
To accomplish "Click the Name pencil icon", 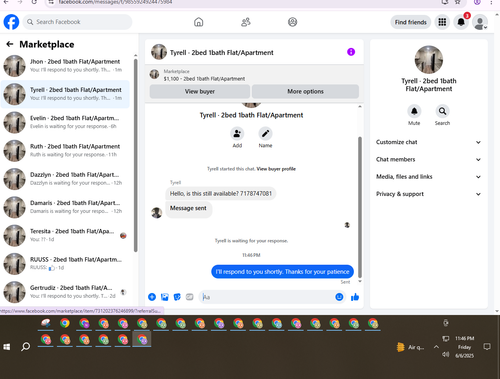I will (x=265, y=134).
